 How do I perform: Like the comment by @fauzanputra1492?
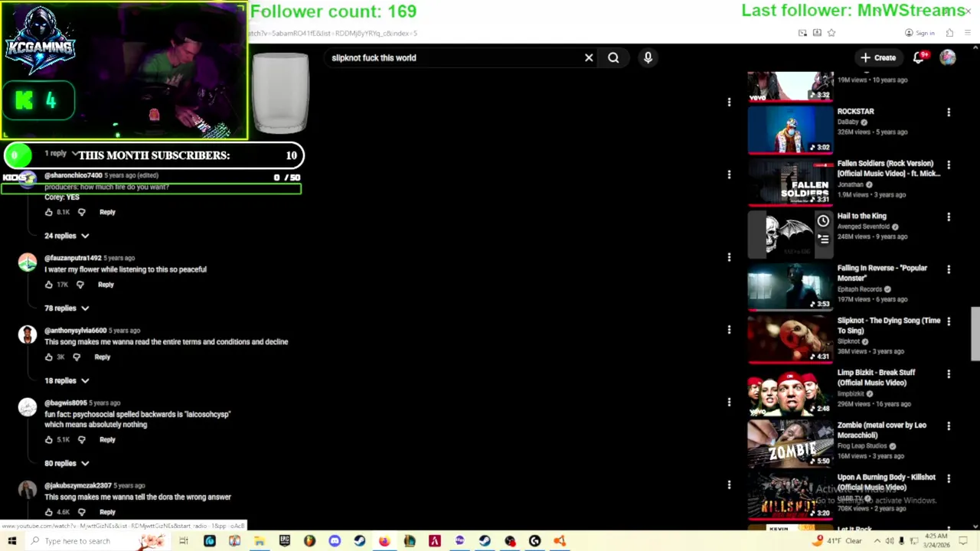[x=49, y=285]
